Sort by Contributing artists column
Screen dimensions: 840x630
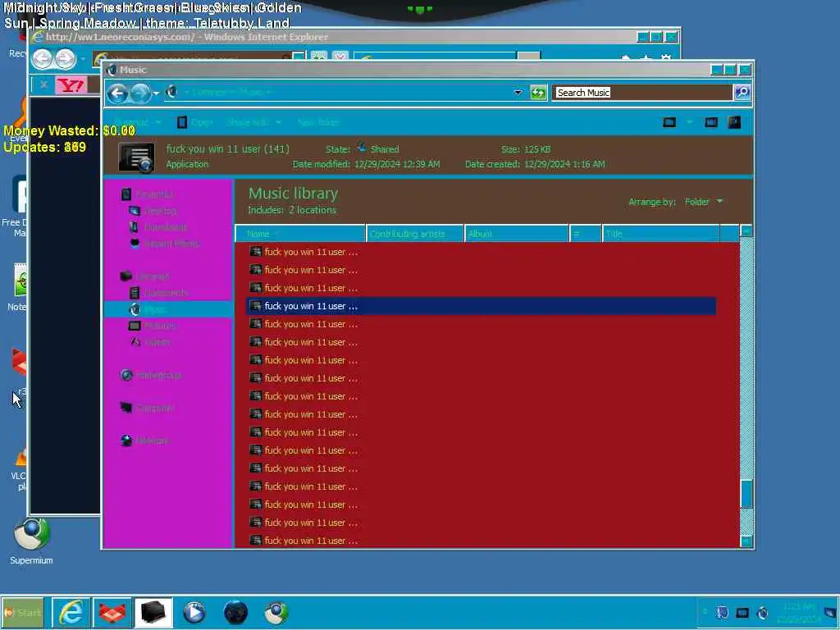(414, 234)
